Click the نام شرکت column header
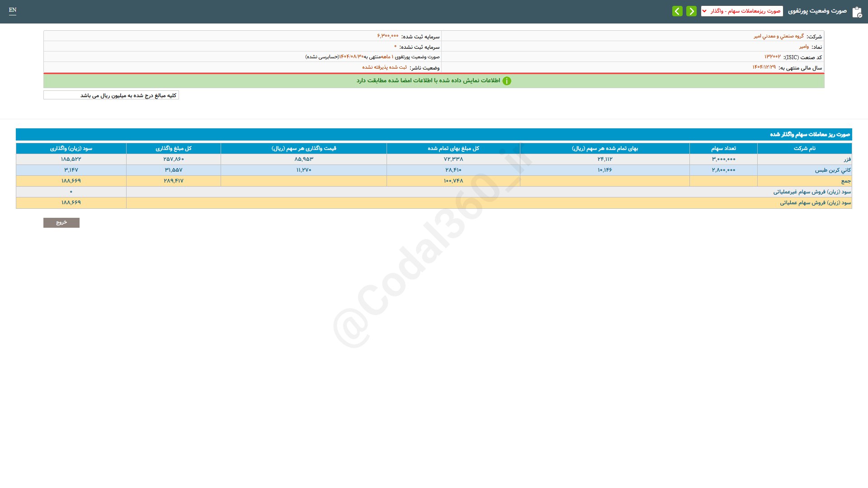Viewport: 868px width, 488px height. tap(804, 148)
